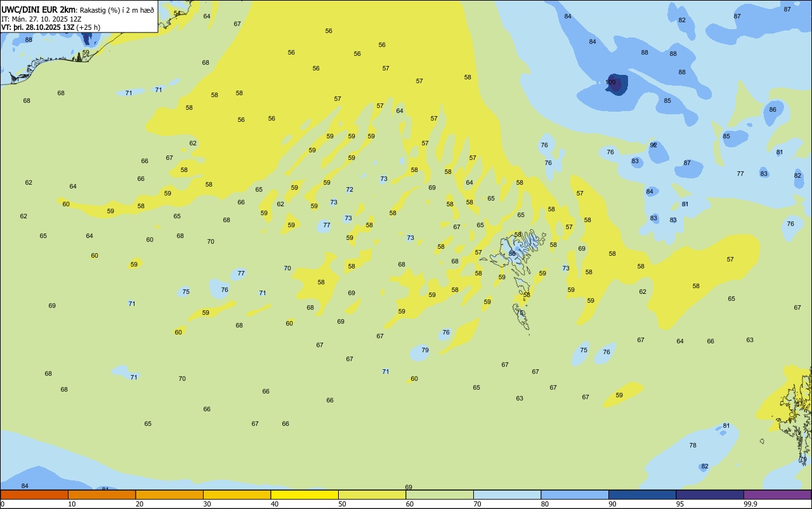This screenshot has width=812, height=509.
Task: Select the 20–30 legend color block
Action: 169,494
